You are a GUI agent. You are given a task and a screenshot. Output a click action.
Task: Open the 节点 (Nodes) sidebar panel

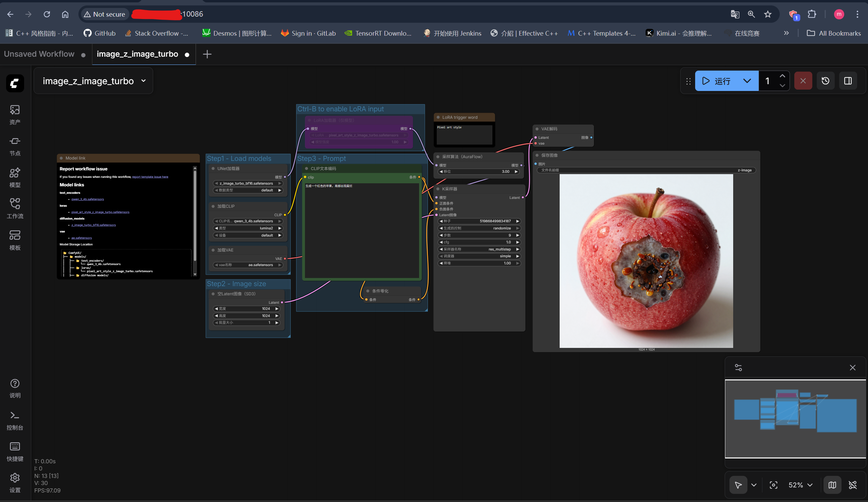click(x=15, y=145)
